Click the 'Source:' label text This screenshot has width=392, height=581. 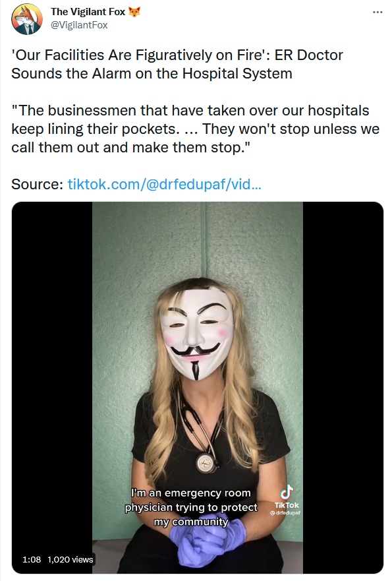[x=38, y=184]
